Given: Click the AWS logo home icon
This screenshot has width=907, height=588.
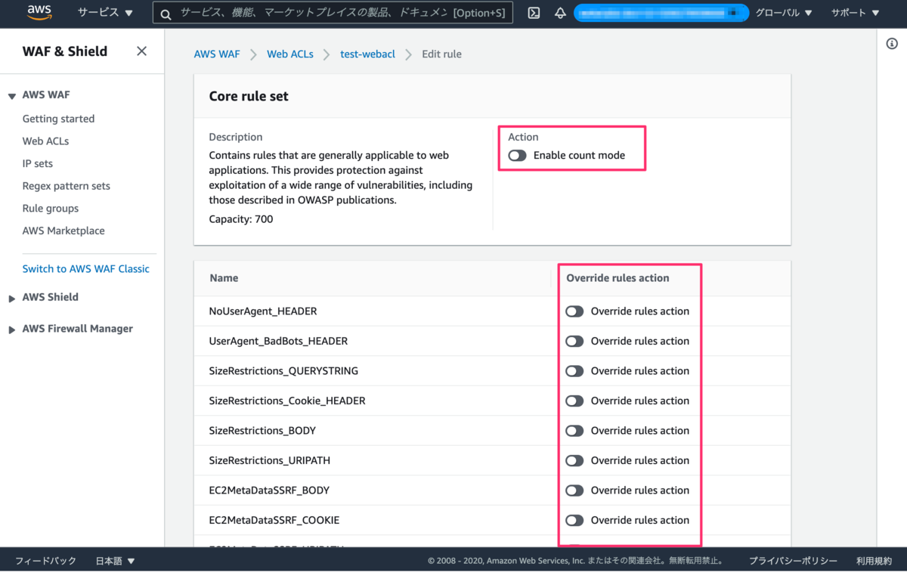Looking at the screenshot, I should (x=39, y=12).
